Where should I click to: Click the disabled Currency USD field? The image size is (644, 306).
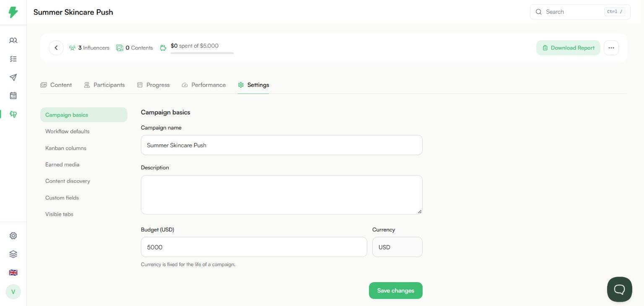tap(397, 247)
